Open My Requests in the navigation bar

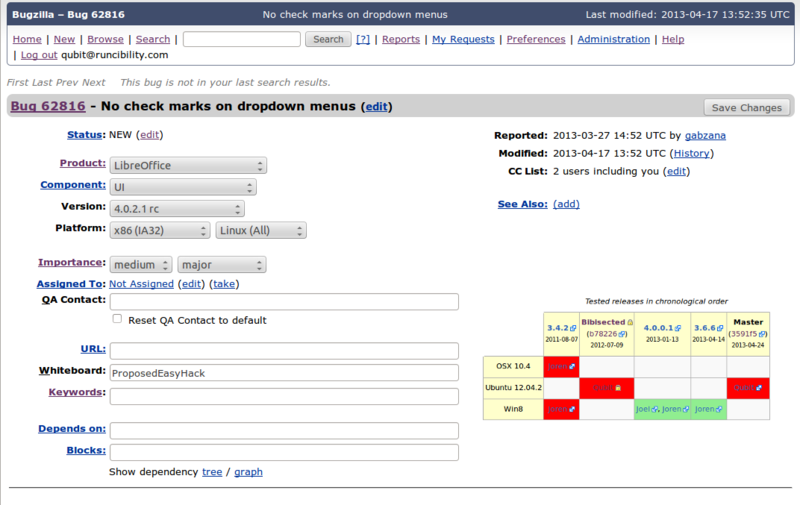pyautogui.click(x=463, y=39)
